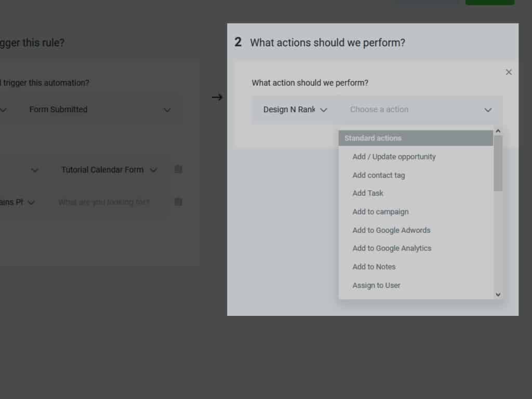Expand the Choose an action dropdown

[420, 110]
